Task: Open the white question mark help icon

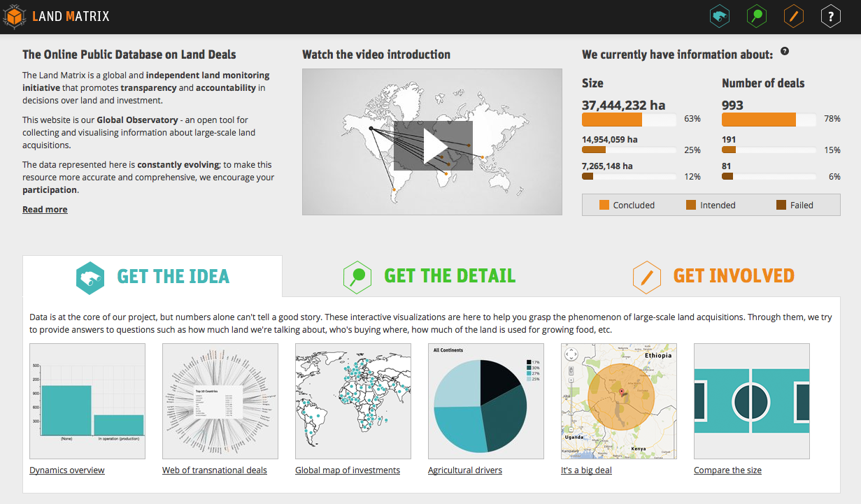Action: click(830, 17)
